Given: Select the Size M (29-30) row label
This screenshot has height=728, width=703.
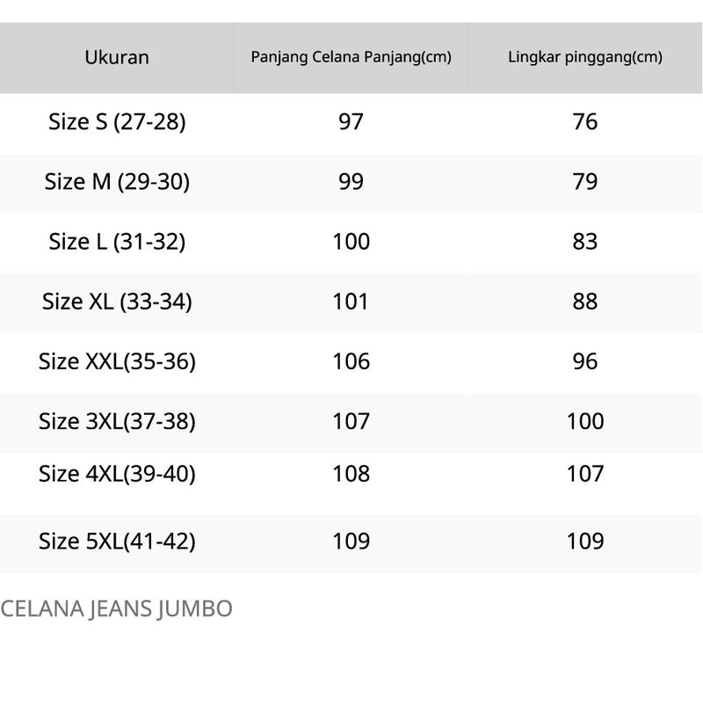Looking at the screenshot, I should (117, 182).
